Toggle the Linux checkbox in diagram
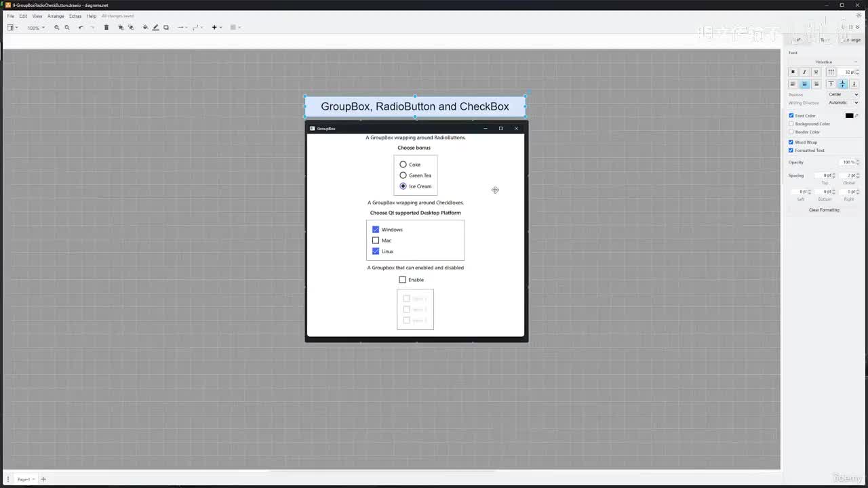868x488 pixels. coord(376,251)
